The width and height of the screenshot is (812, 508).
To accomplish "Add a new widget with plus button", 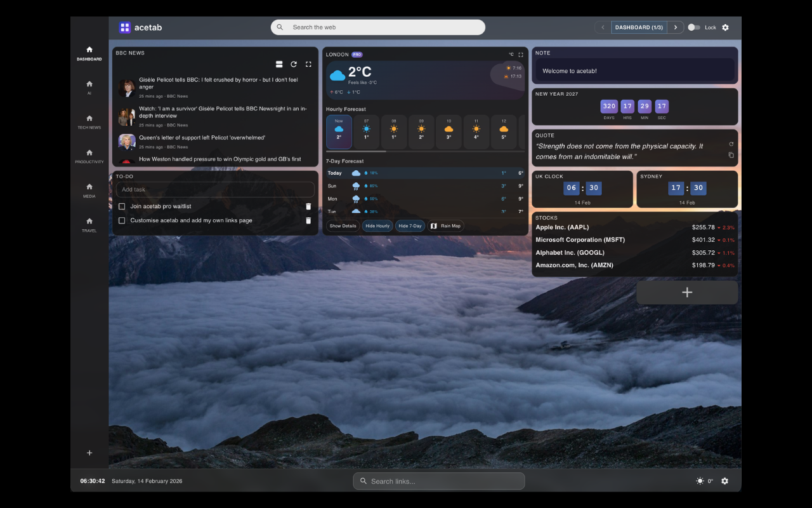I will point(687,292).
